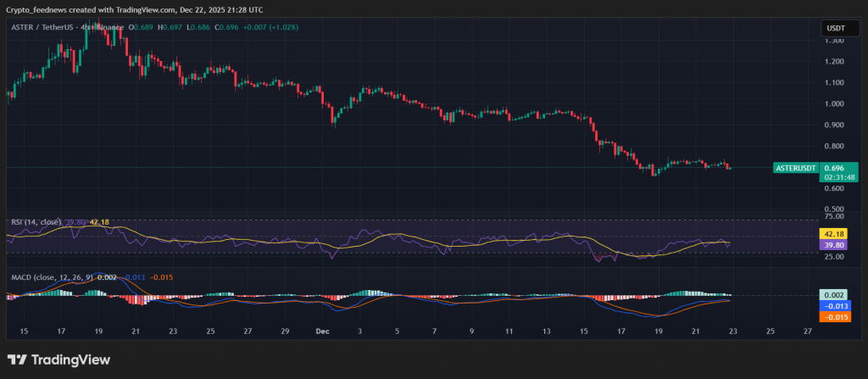Click the ASTERUSDT price line label
Image resolution: width=868 pixels, height=379 pixels.
[x=795, y=169]
